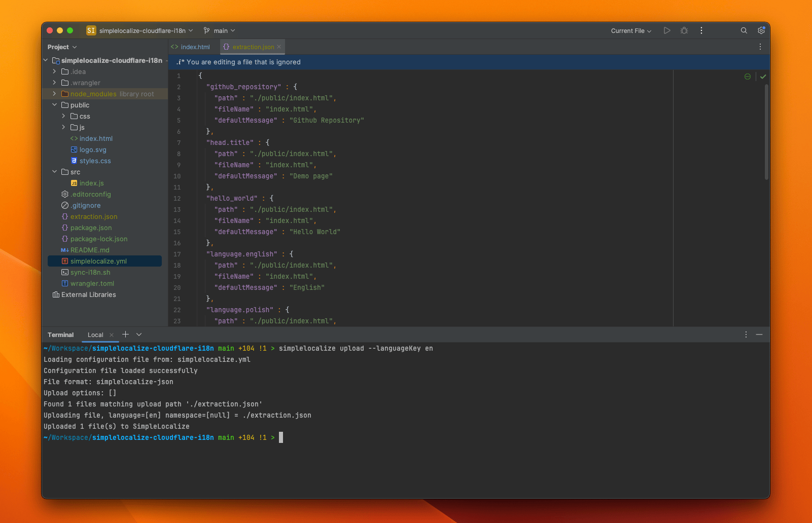Expand the .idea folder

tap(54, 71)
